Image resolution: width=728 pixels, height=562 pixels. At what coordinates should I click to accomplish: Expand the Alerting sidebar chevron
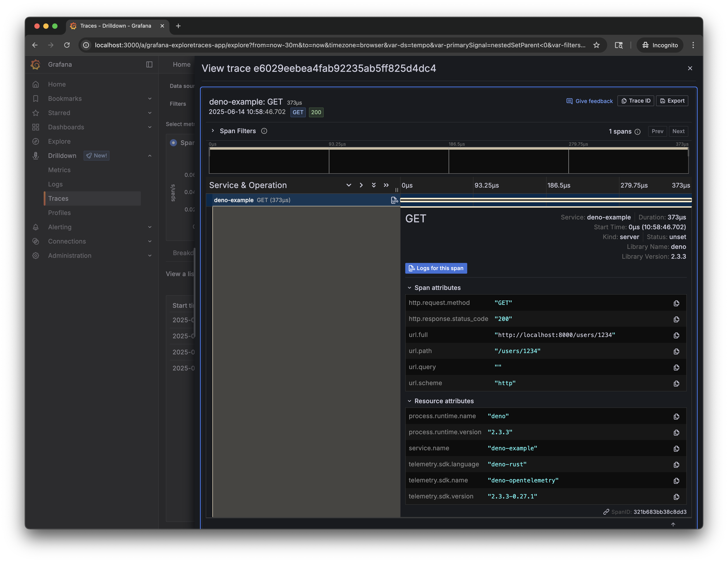[150, 227]
